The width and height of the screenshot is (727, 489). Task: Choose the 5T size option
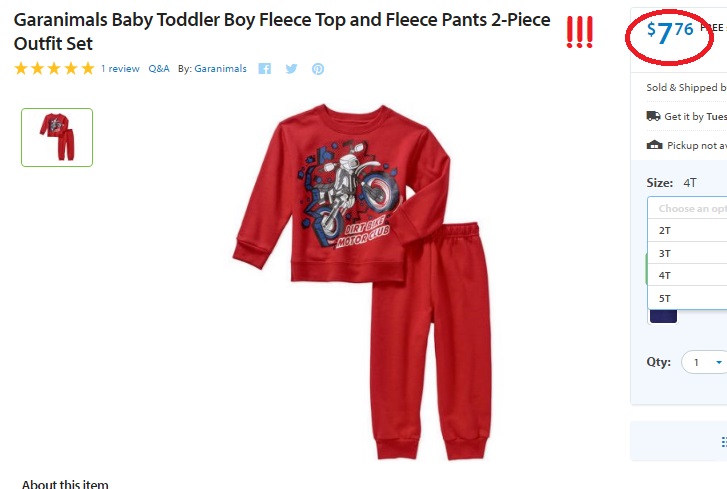pos(687,298)
